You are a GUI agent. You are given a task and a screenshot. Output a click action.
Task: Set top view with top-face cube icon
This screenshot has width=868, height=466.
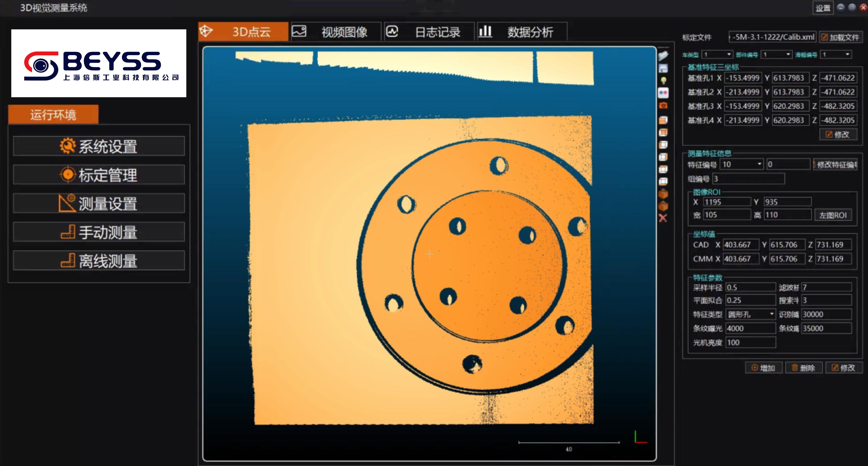[x=663, y=169]
